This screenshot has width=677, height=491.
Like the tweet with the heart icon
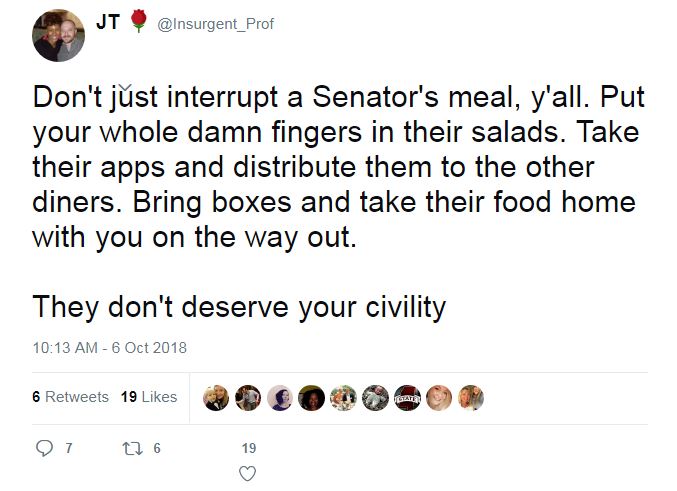250,473
